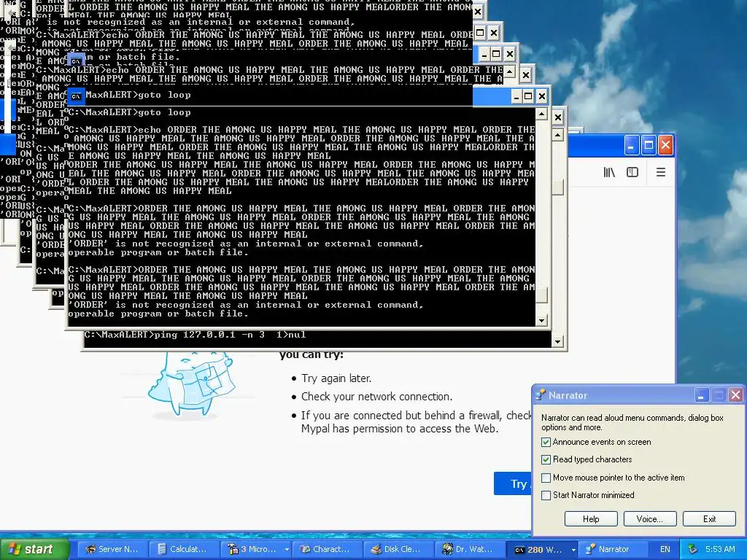
Task: Click the Narrator window title icon
Action: 541,395
